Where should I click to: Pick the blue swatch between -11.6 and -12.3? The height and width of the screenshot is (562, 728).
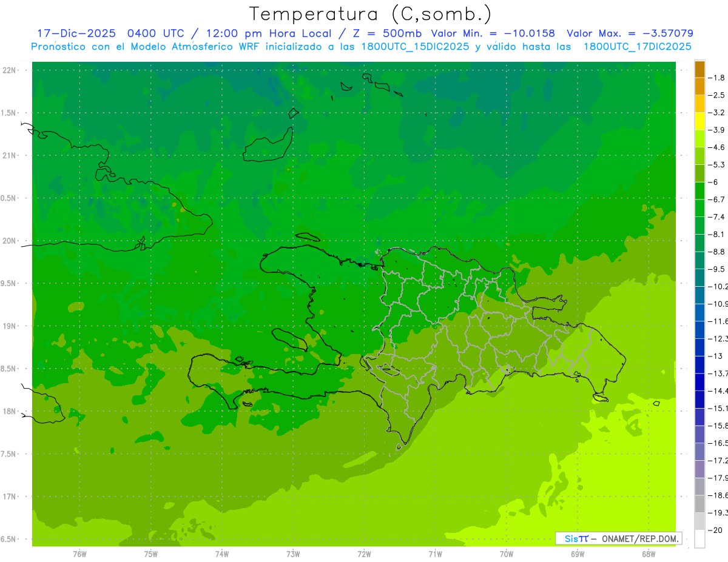[x=699, y=330]
